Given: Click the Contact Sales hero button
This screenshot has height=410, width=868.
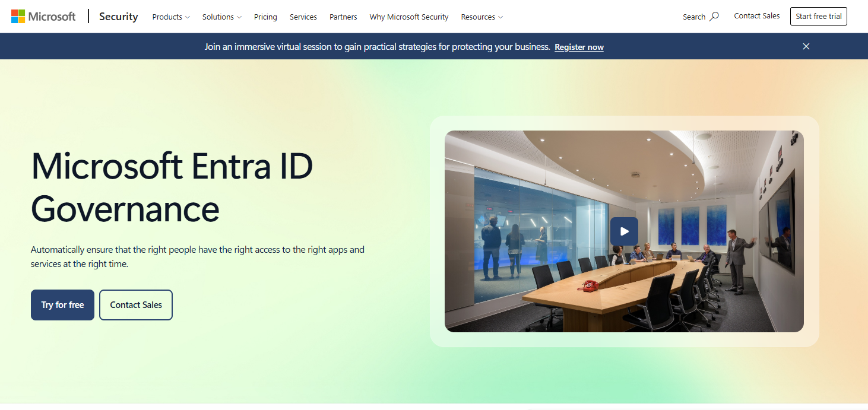Looking at the screenshot, I should pos(136,305).
